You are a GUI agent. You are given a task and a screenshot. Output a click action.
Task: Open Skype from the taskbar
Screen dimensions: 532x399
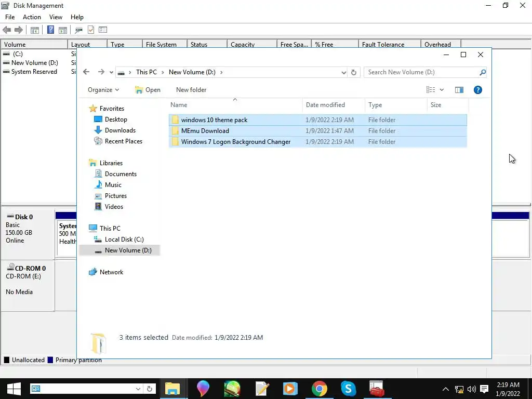pos(348,389)
